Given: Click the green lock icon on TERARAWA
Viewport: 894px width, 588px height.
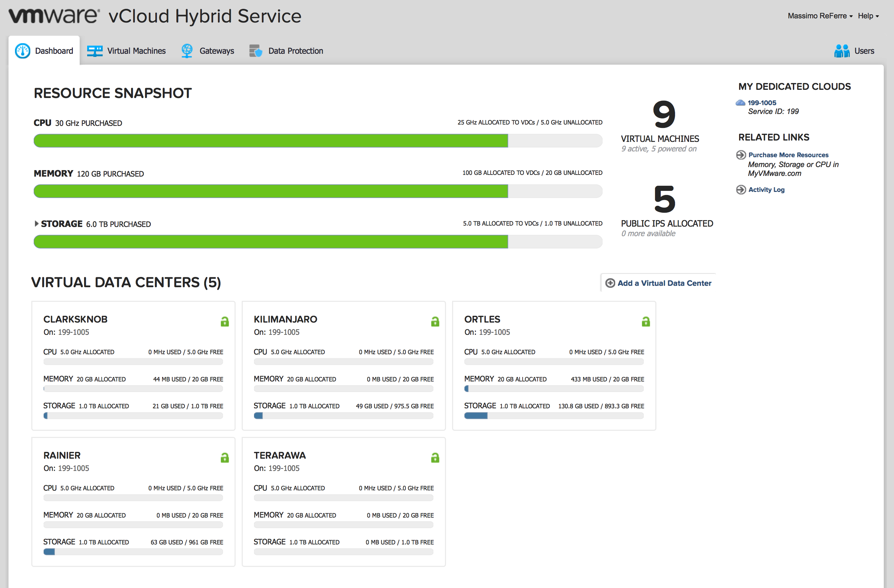Looking at the screenshot, I should [x=435, y=457].
